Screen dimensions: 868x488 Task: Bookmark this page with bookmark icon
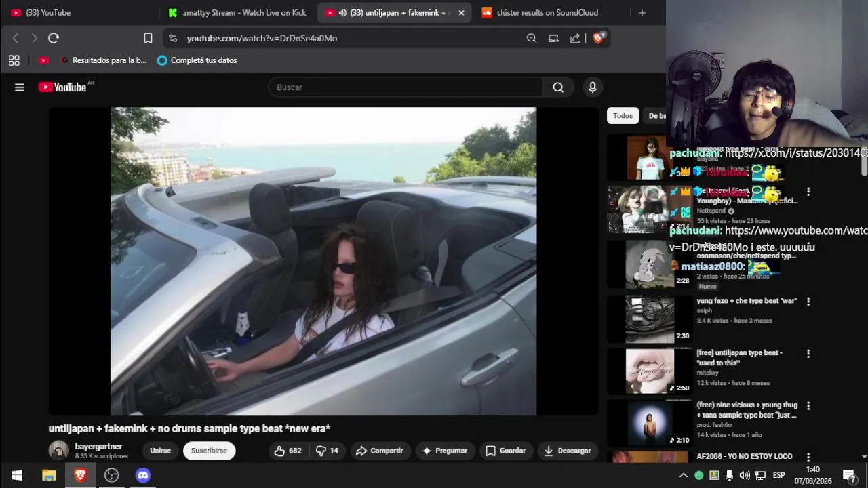click(x=148, y=38)
